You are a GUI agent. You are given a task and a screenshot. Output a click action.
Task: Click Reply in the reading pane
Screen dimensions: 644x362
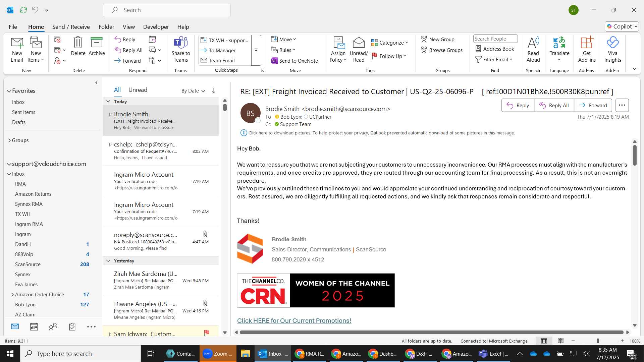click(518, 105)
